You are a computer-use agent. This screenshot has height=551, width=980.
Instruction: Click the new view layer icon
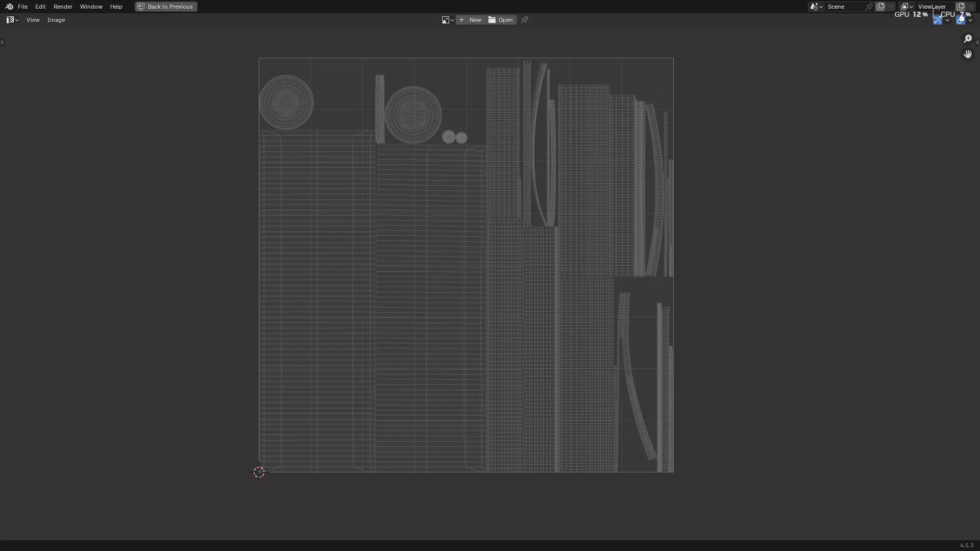[x=961, y=7]
